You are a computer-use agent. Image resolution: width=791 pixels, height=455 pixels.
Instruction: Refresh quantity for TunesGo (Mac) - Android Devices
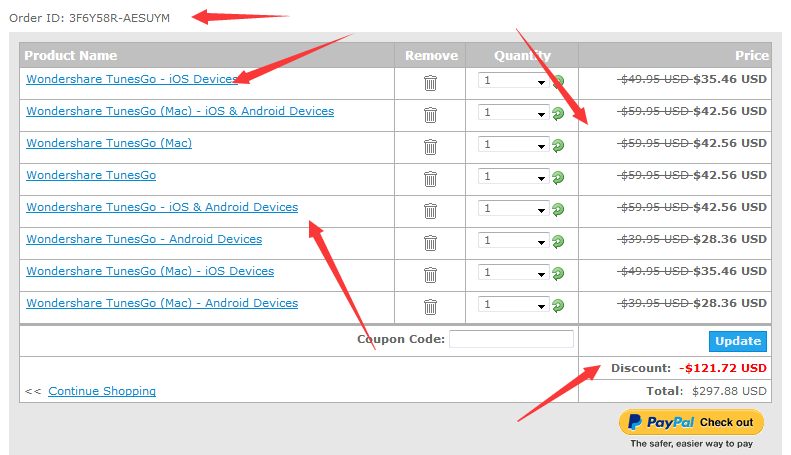[558, 305]
